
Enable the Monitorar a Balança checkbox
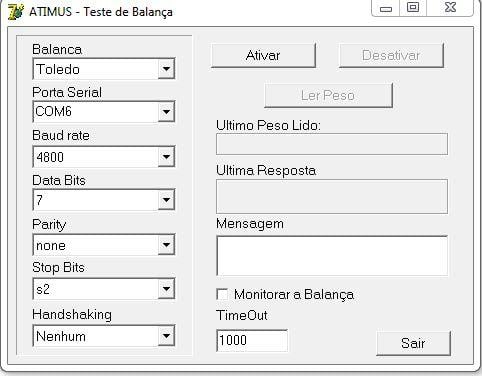pyautogui.click(x=222, y=294)
